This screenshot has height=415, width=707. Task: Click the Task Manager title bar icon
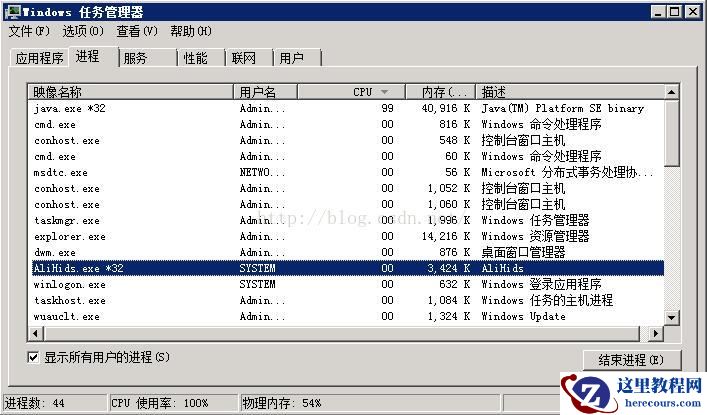[x=13, y=12]
